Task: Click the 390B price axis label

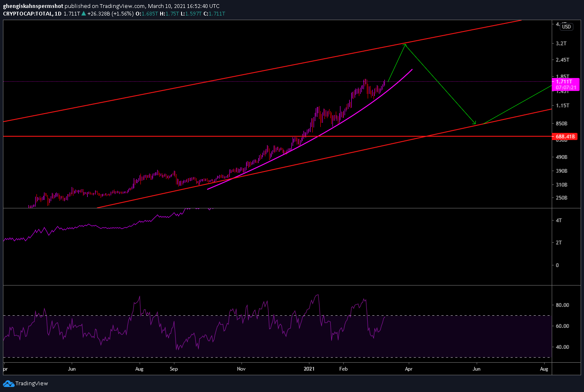Action: (562, 171)
